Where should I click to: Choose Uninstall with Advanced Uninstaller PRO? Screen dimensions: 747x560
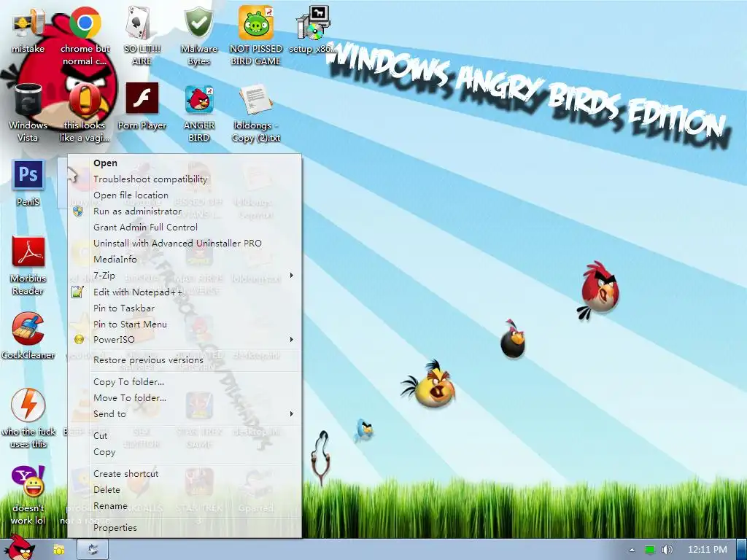coord(185,244)
